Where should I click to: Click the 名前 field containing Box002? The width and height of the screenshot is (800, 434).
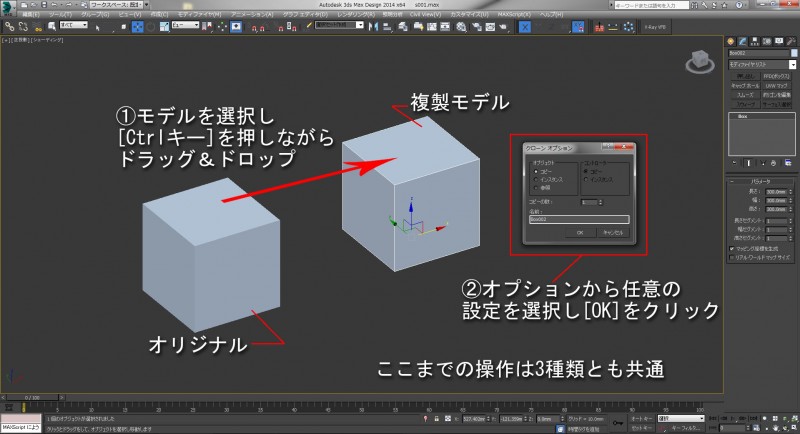[x=579, y=217]
